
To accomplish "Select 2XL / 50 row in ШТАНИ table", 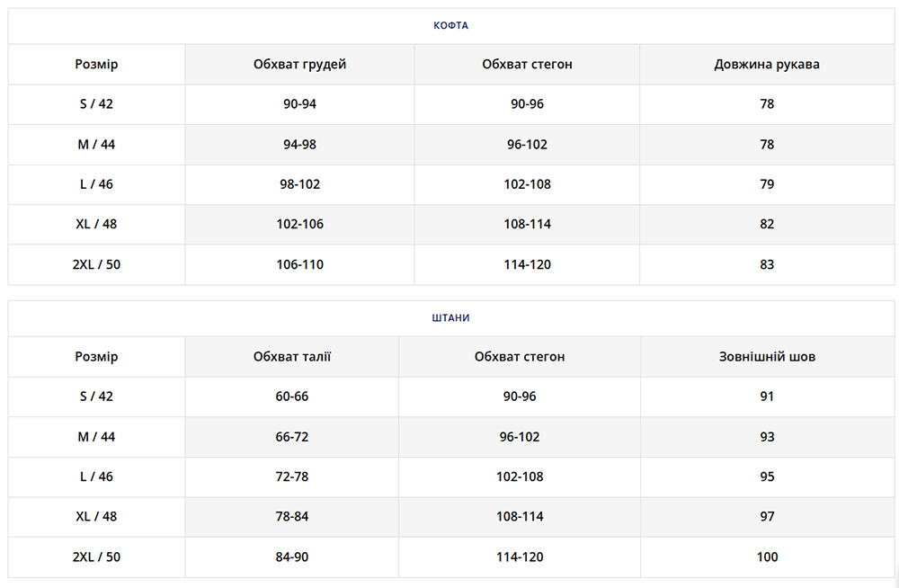I will [96, 557].
